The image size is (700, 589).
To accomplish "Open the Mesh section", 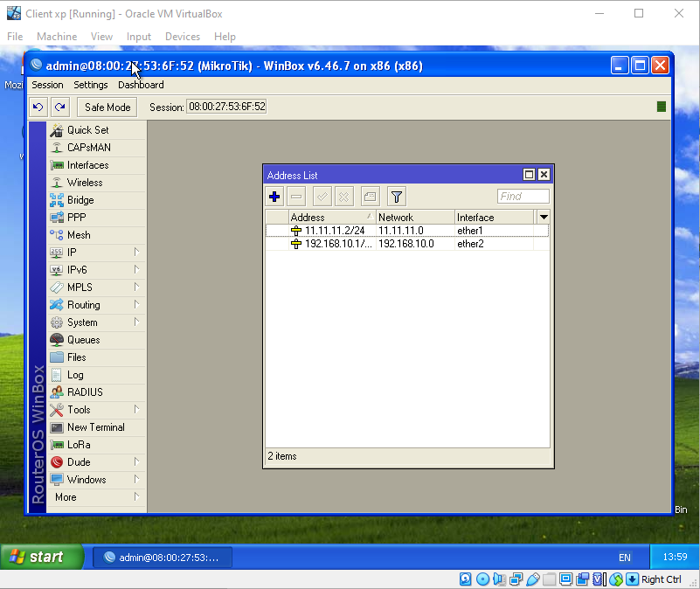I will coord(97,234).
